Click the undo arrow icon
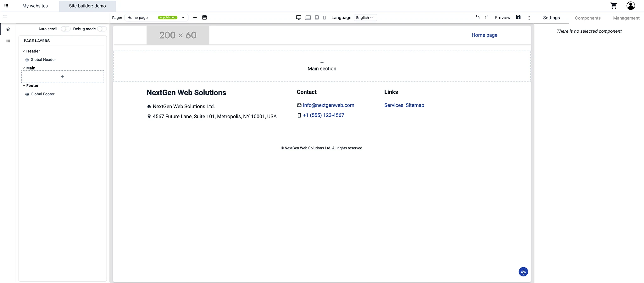 [477, 17]
